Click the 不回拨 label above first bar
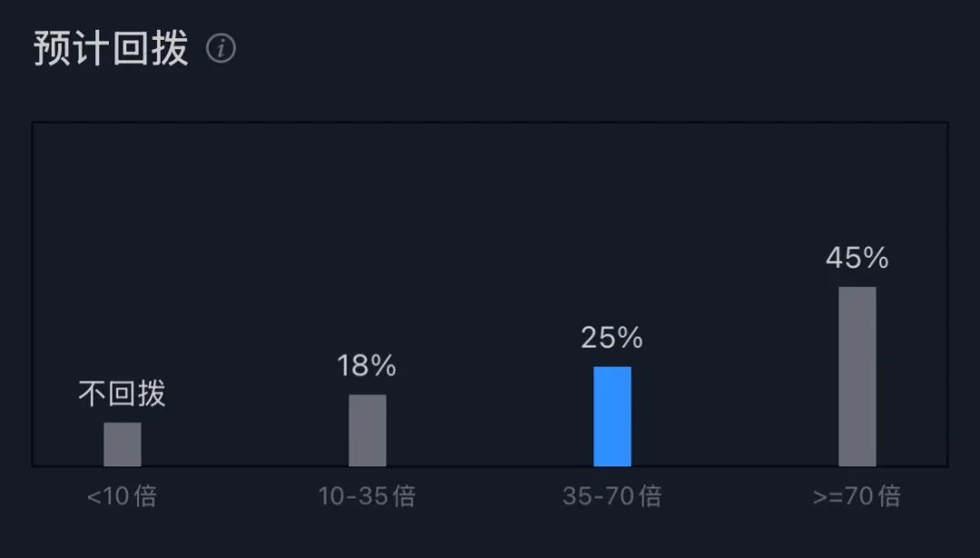This screenshot has height=558, width=980. coord(122,394)
